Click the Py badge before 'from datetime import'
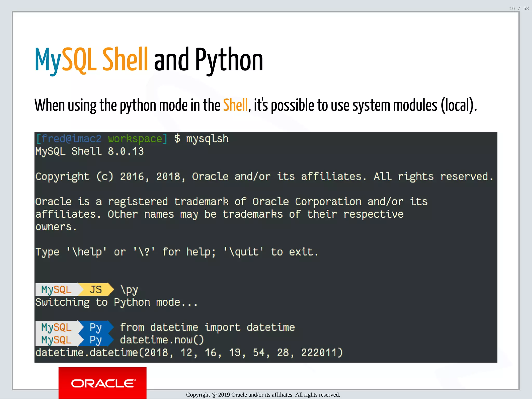The image size is (532, 399). [x=96, y=327]
